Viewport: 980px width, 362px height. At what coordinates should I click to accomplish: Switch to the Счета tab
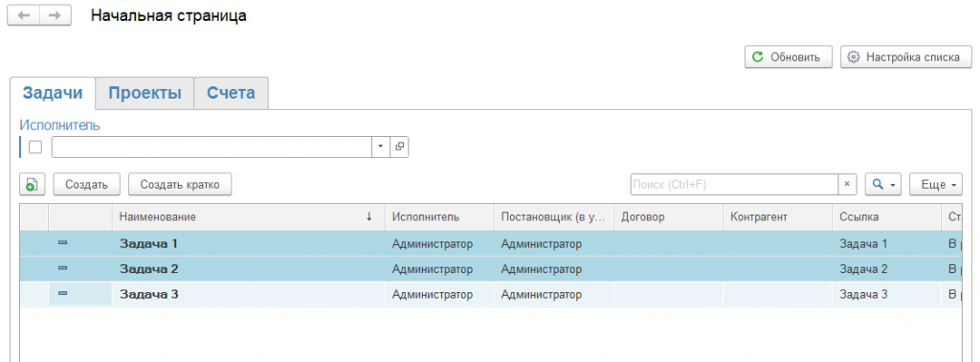pyautogui.click(x=232, y=93)
